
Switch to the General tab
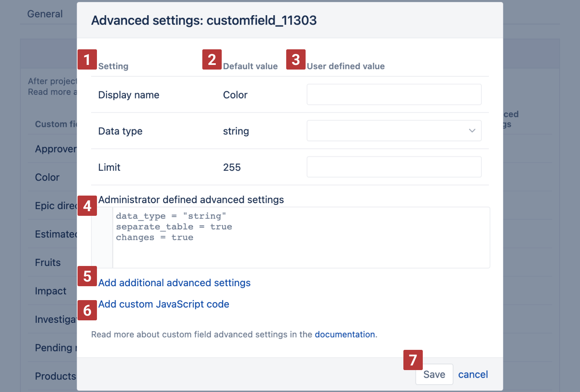[45, 13]
